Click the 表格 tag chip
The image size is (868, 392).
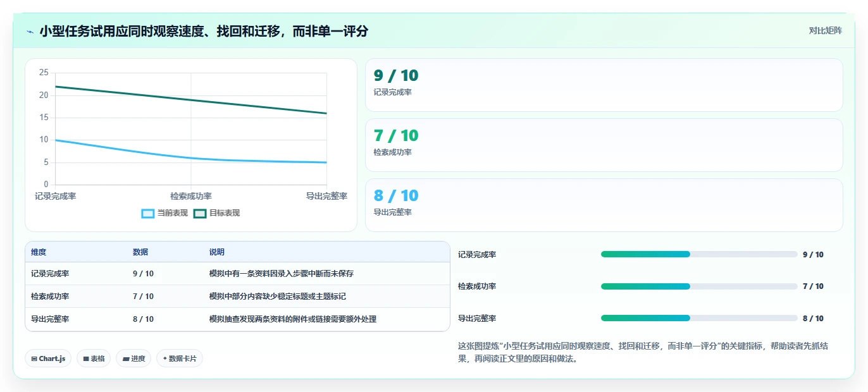[94, 358]
